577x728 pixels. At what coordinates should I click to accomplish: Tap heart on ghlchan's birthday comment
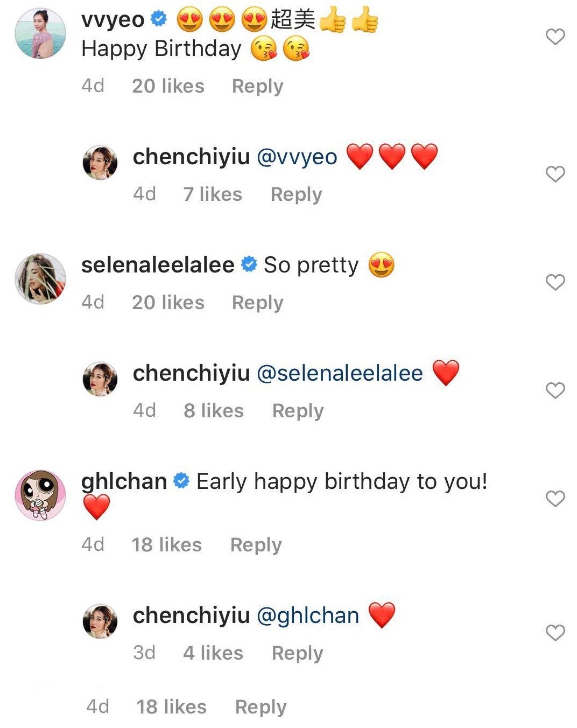555,499
